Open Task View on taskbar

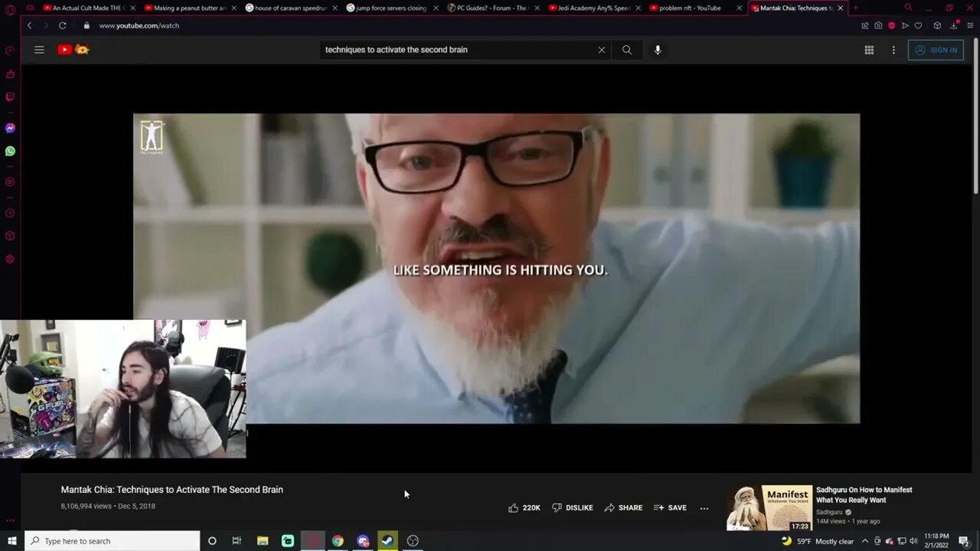[x=237, y=541]
